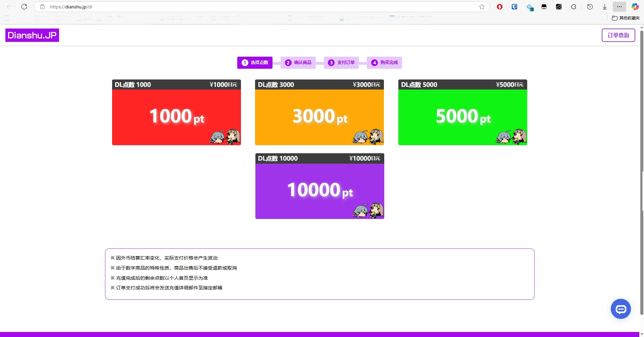This screenshot has width=644, height=337.
Task: Click the DL点数 1000 header label
Action: coord(133,85)
